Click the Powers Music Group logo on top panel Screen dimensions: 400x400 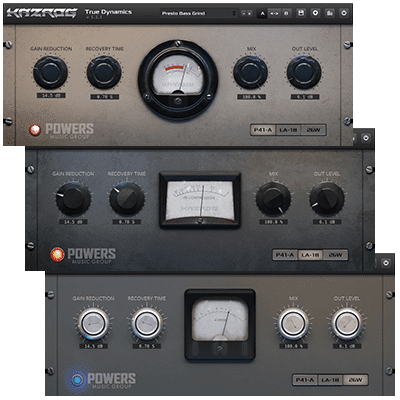62,130
